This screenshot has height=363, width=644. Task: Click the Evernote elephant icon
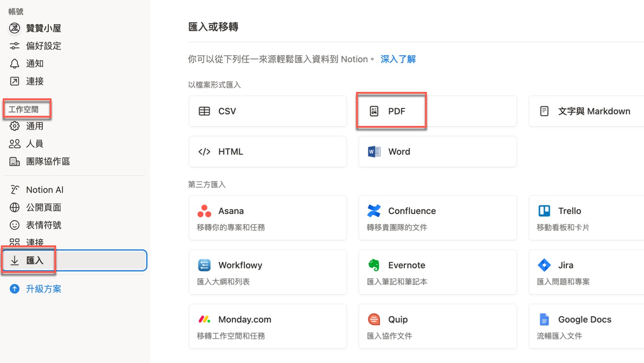point(374,265)
